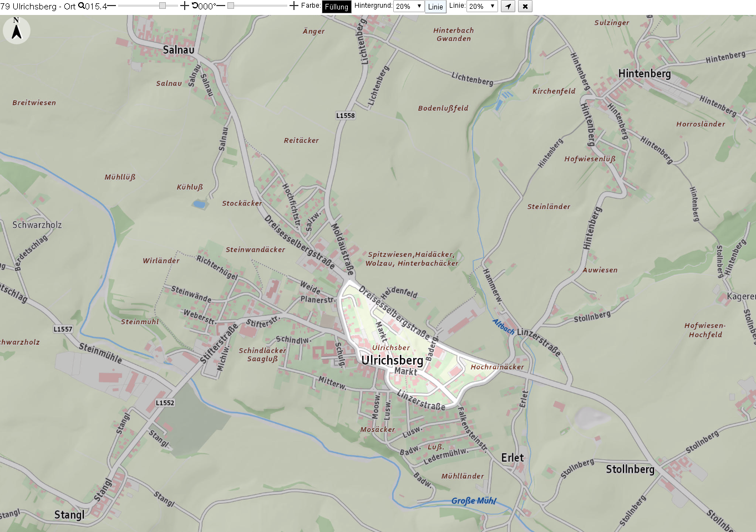Click the magnifier zoom icon
This screenshot has height=532, width=756.
click(x=82, y=6)
